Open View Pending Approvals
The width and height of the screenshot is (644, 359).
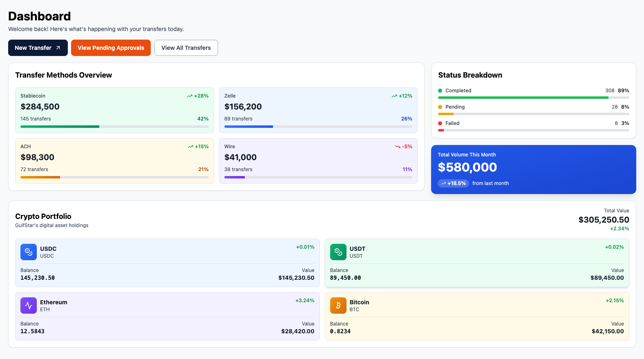click(111, 48)
